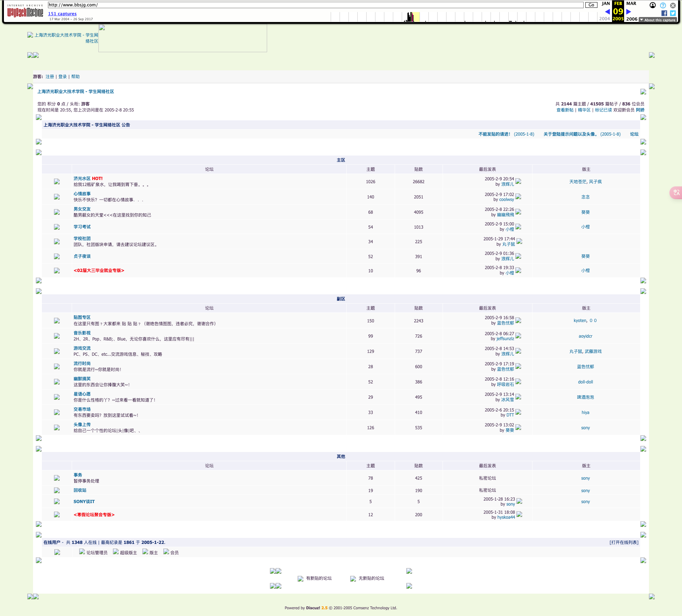
Task: Click the captures histogram timeline bar
Action: click(411, 17)
